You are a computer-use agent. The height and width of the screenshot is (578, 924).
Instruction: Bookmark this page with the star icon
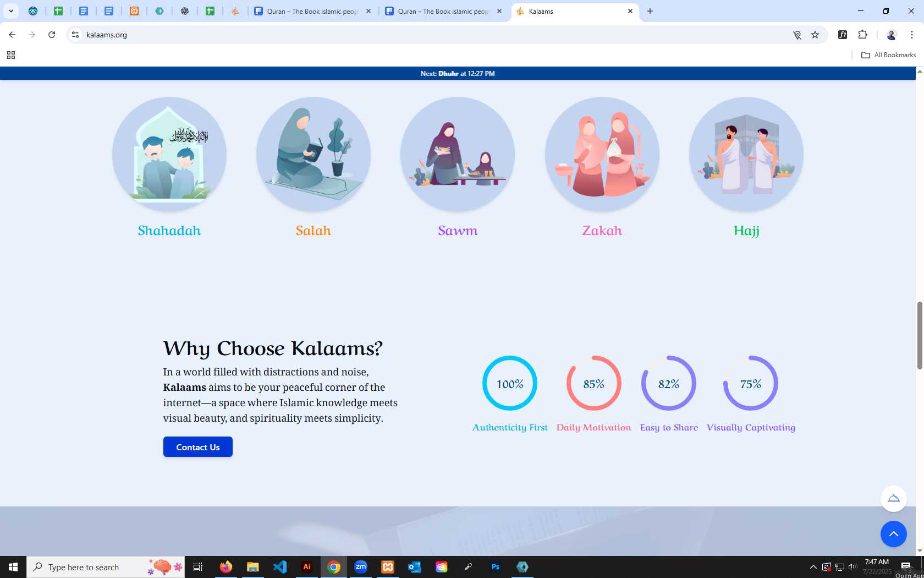tap(815, 35)
